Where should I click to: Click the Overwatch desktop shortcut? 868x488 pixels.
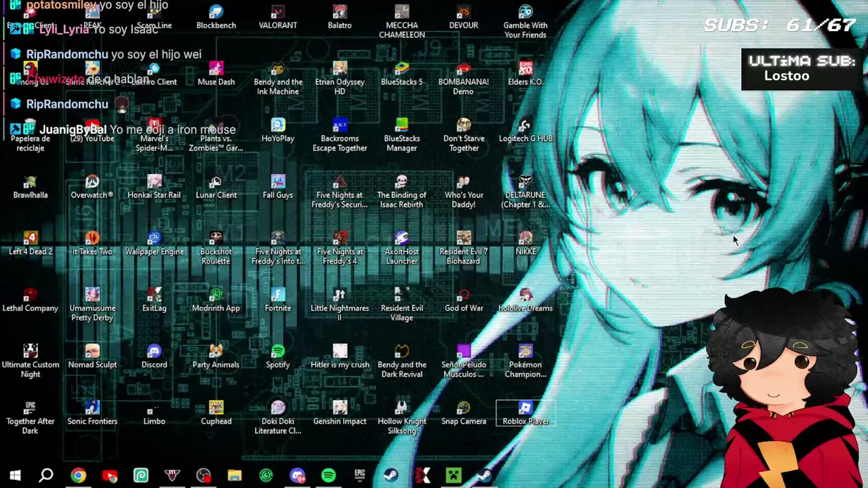tap(92, 188)
